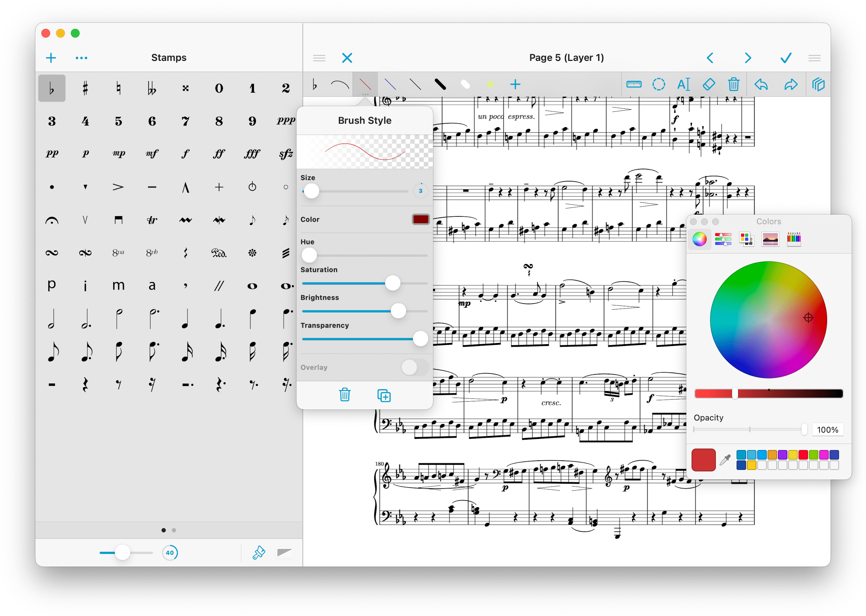The image size is (866, 616).
Task: Add a new stamp with plus button
Action: 51,58
